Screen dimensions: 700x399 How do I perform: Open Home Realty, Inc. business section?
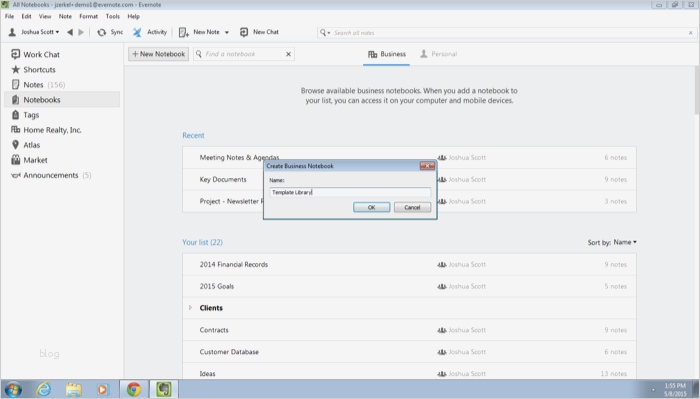click(x=46, y=130)
